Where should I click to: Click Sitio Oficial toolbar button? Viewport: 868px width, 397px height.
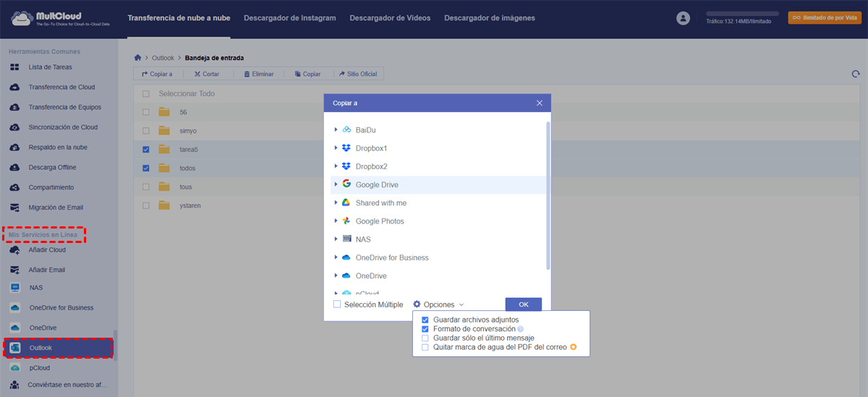pos(358,74)
